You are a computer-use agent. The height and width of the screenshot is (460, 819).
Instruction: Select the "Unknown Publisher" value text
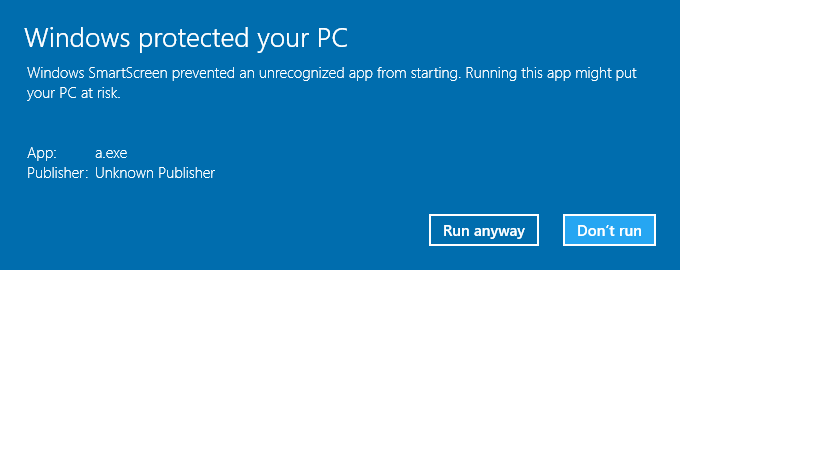tap(155, 173)
